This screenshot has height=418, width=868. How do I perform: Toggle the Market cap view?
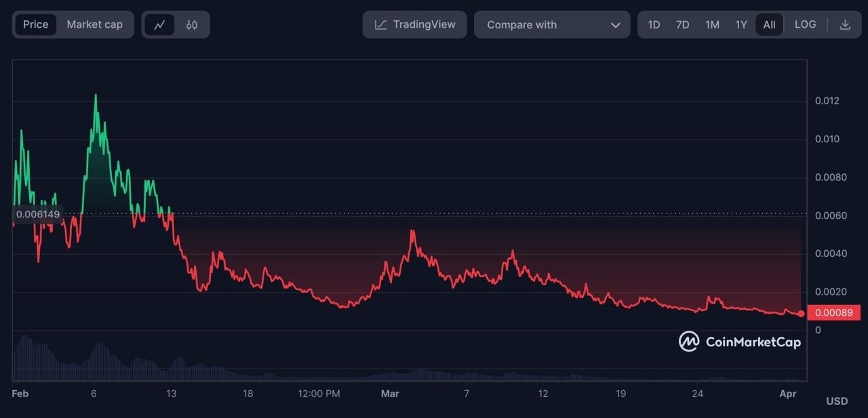pos(95,24)
